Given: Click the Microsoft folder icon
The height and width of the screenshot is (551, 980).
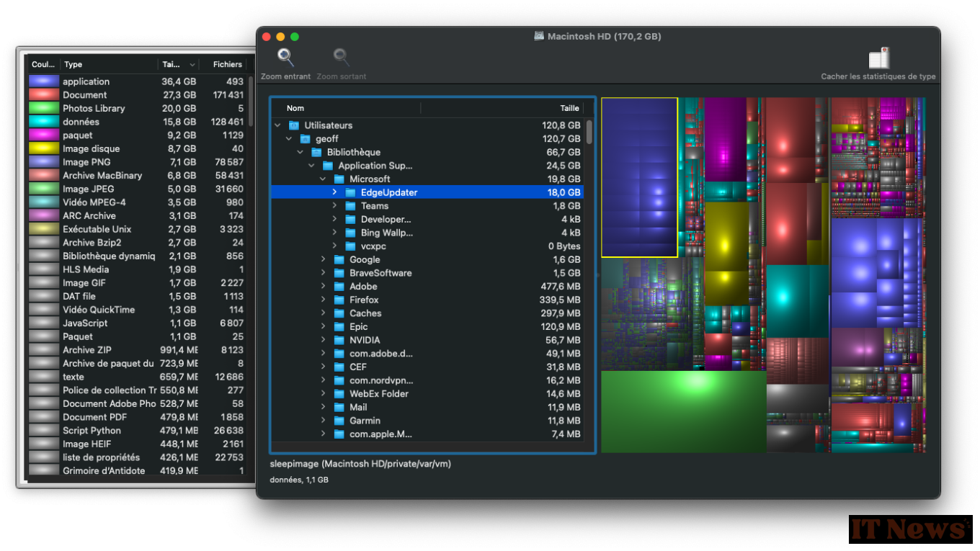Looking at the screenshot, I should tap(339, 179).
